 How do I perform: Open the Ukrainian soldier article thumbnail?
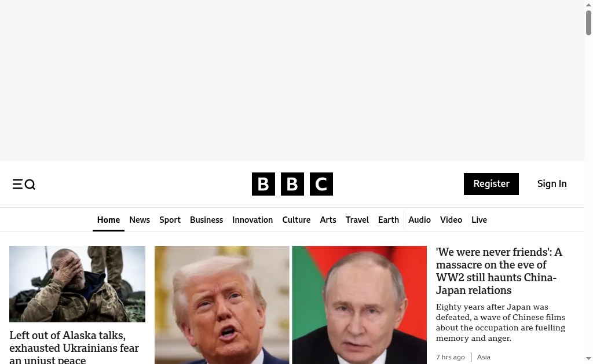[77, 284]
